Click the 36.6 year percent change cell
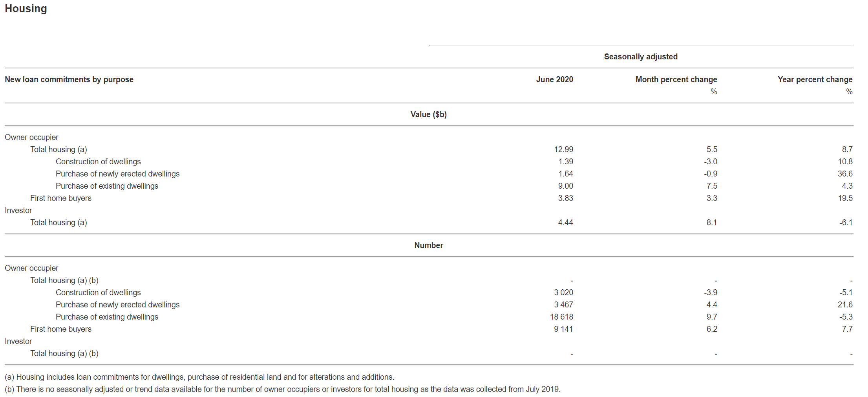The image size is (868, 397). click(x=845, y=174)
